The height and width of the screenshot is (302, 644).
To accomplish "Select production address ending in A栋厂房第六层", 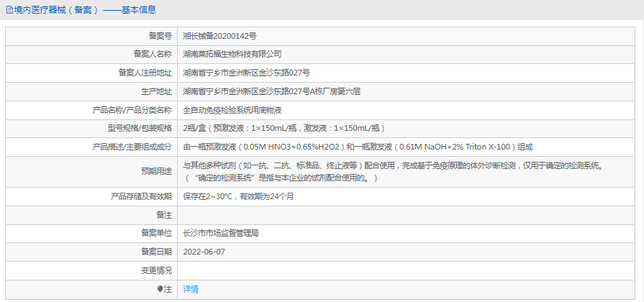I will click(272, 91).
